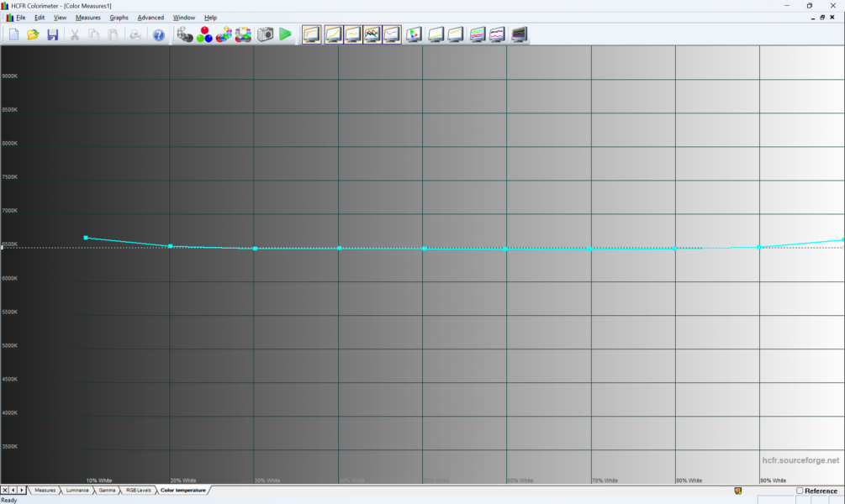Open the About help icon

[158, 34]
